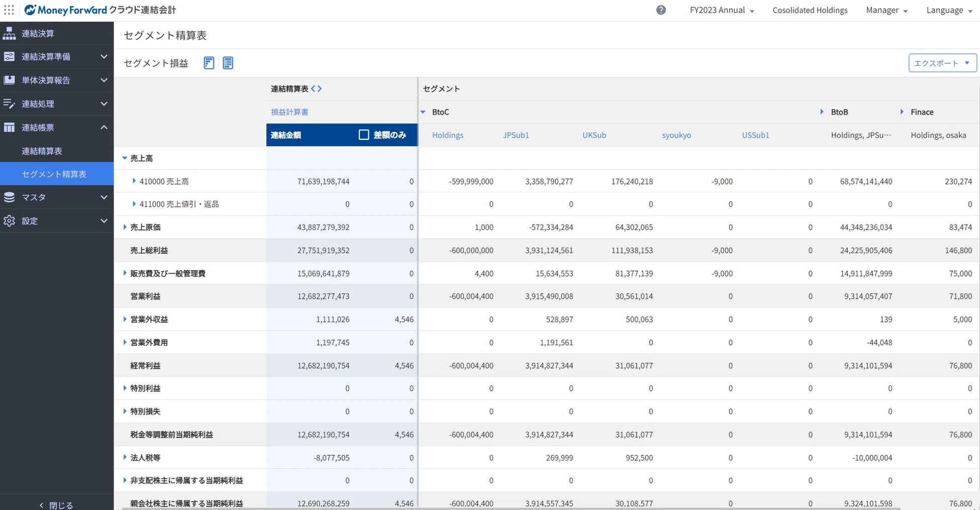Viewport: 980px width, 510px height.
Task: Click the 設定 gear icon
Action: 9,221
